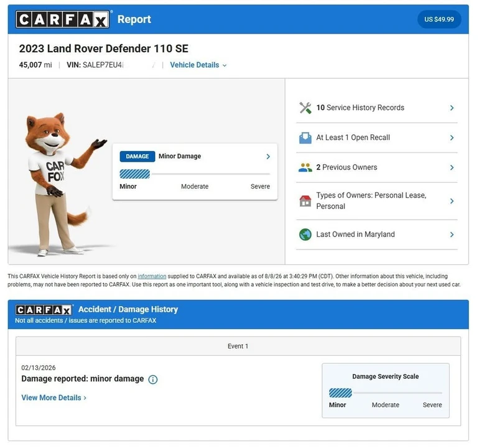
Task: Click the Open Recall mailbox icon
Action: click(x=305, y=138)
